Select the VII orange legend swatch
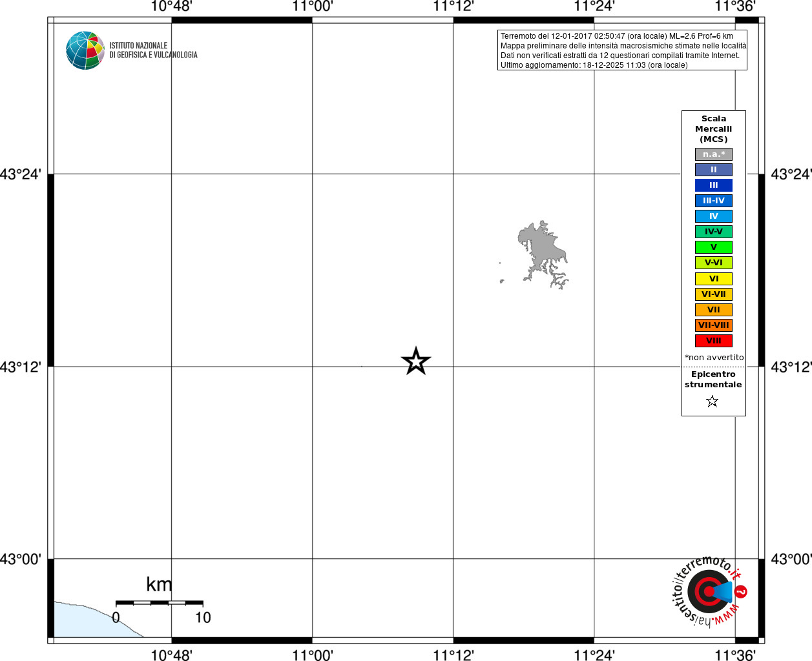The height and width of the screenshot is (661, 812). (714, 310)
